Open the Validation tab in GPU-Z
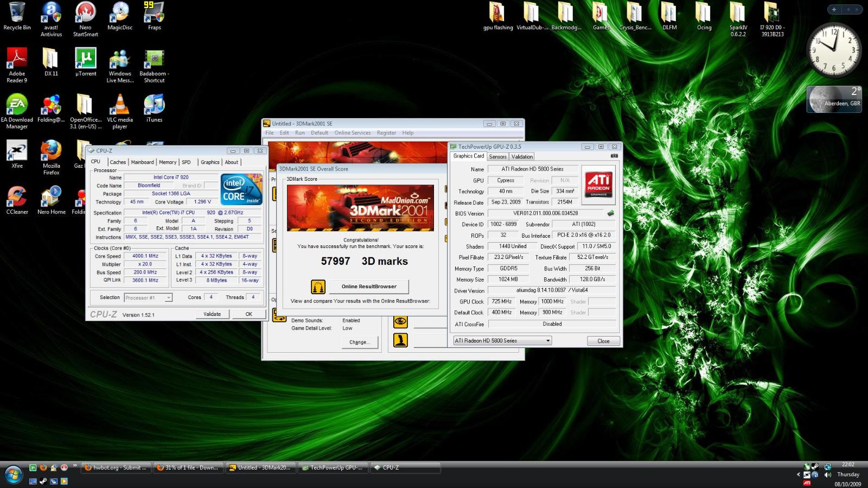The height and width of the screenshot is (488, 868). pos(522,156)
